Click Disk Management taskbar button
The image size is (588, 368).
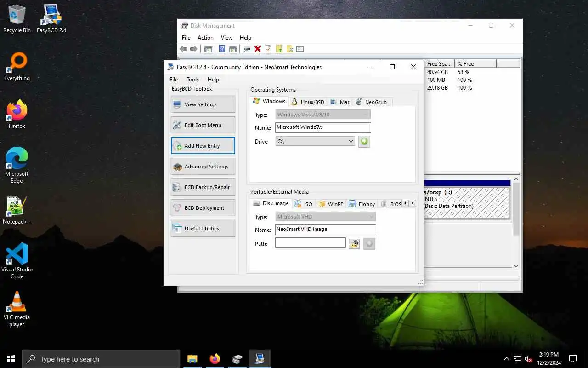[237, 359]
